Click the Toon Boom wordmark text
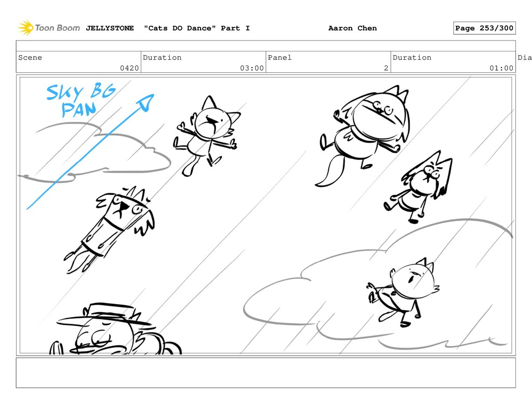 click(57, 28)
